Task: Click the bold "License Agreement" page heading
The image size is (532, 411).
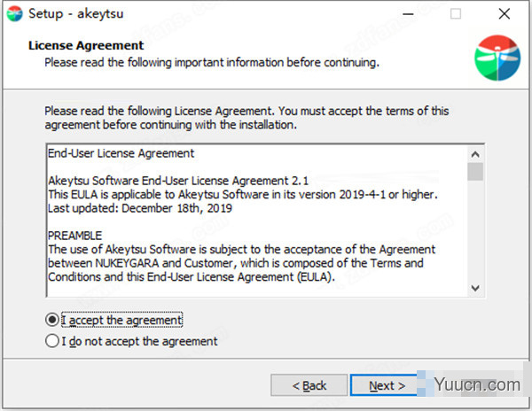Action: point(86,45)
